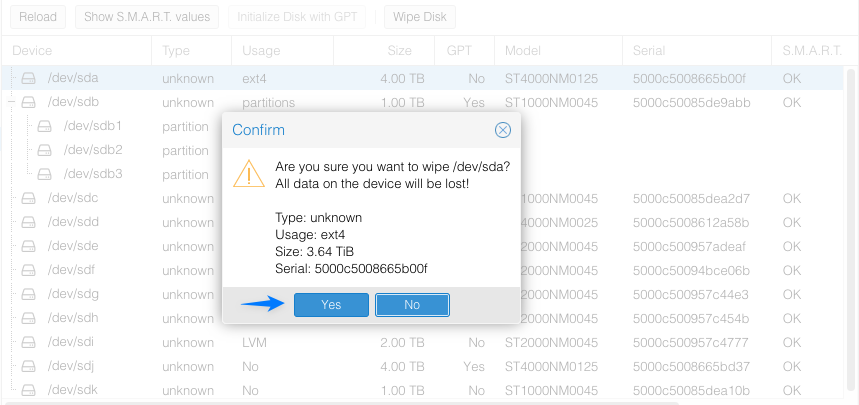Click the /dev/sdb2 partition icon

[x=44, y=150]
